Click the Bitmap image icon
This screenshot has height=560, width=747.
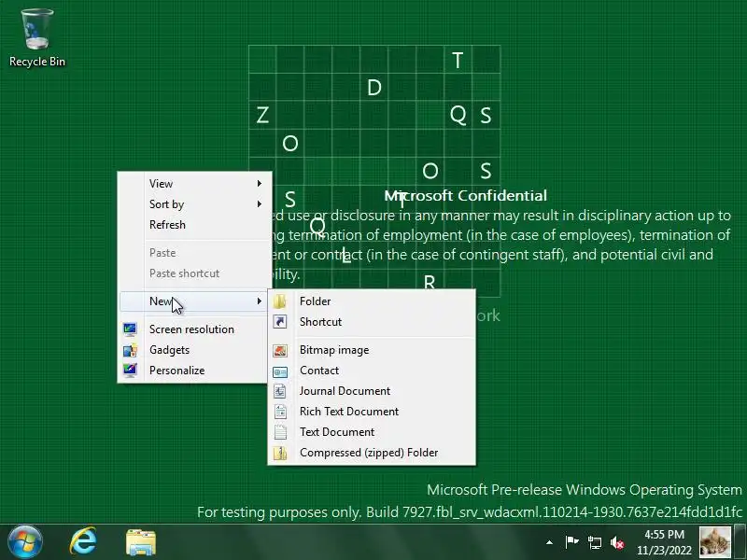click(x=279, y=350)
